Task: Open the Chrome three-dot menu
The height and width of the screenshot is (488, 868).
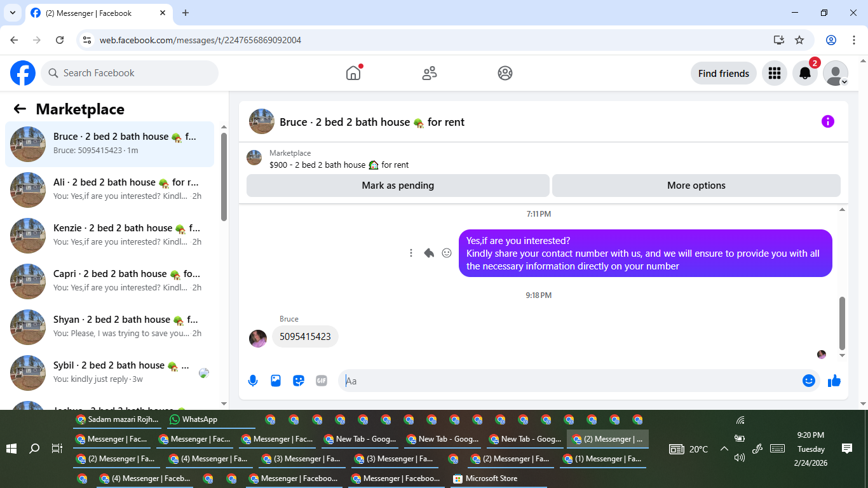Action: 854,40
